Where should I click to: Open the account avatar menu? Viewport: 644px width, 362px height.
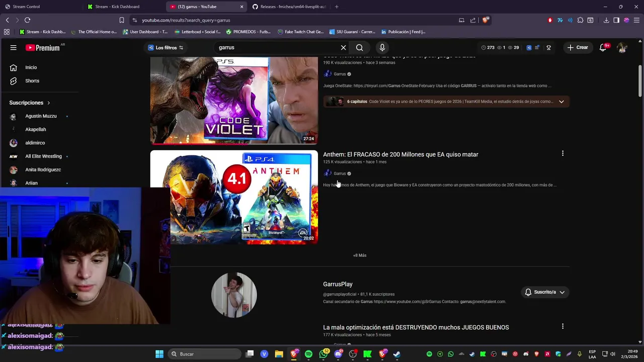622,48
